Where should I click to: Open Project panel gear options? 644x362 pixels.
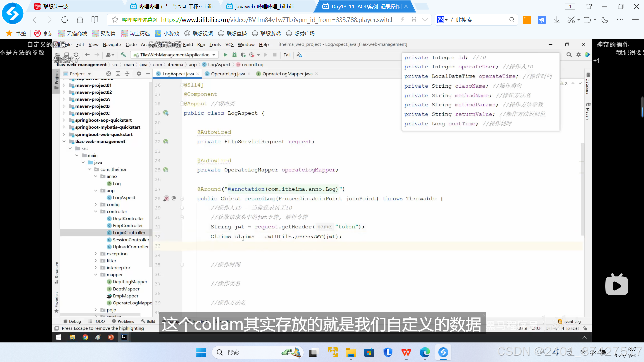tap(139, 74)
